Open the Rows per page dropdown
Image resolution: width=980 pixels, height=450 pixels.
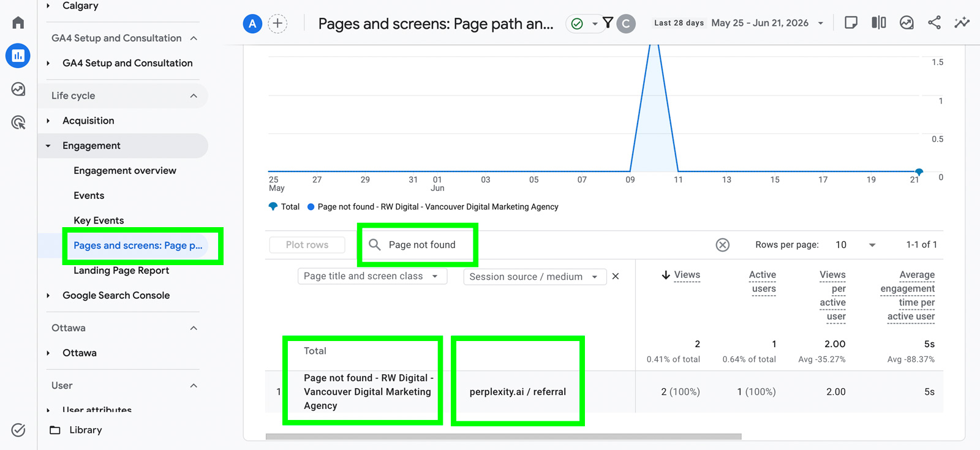(x=872, y=245)
